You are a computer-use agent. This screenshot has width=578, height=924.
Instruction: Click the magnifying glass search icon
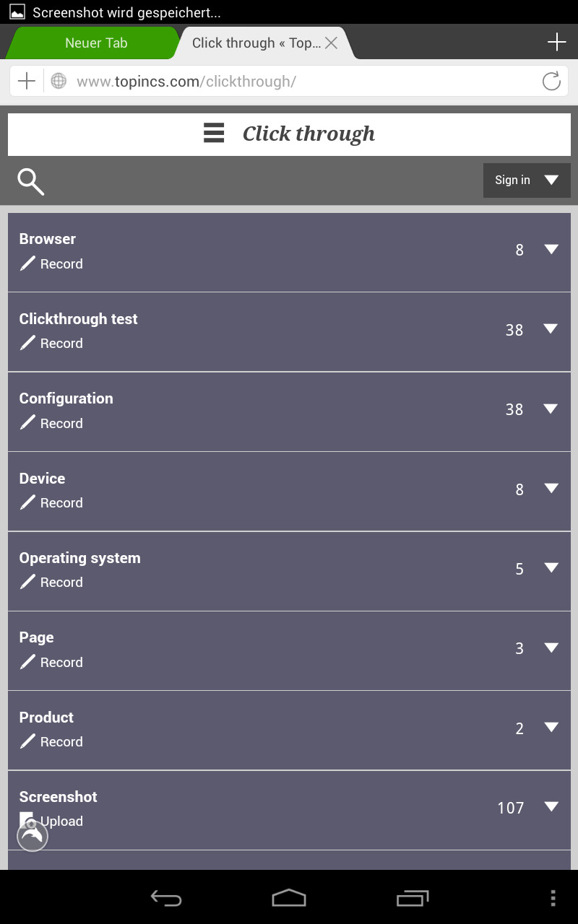31,182
